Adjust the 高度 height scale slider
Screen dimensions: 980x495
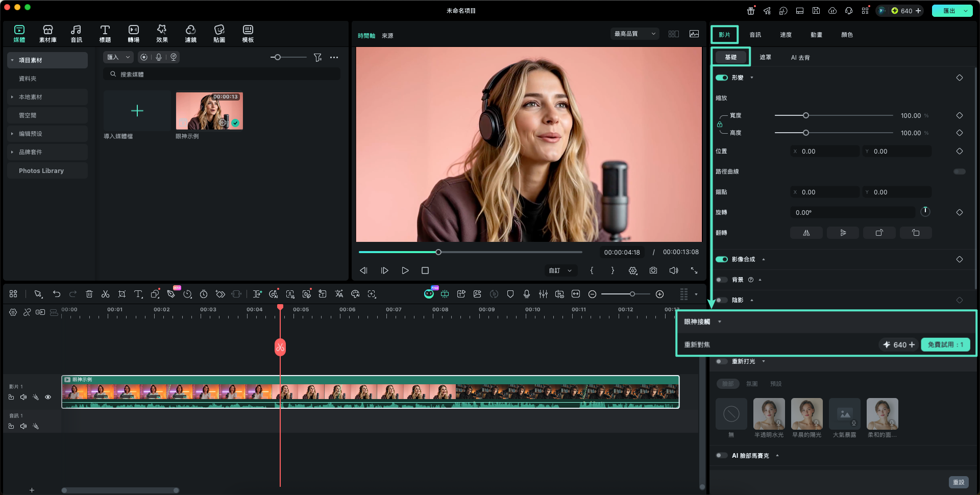point(834,133)
